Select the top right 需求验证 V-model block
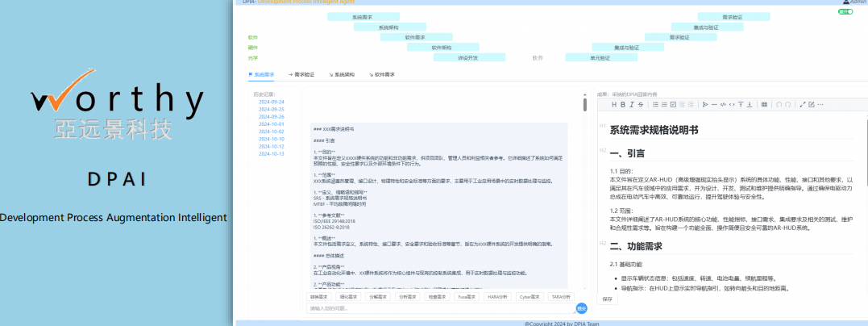This screenshot has width=868, height=326. tap(733, 17)
